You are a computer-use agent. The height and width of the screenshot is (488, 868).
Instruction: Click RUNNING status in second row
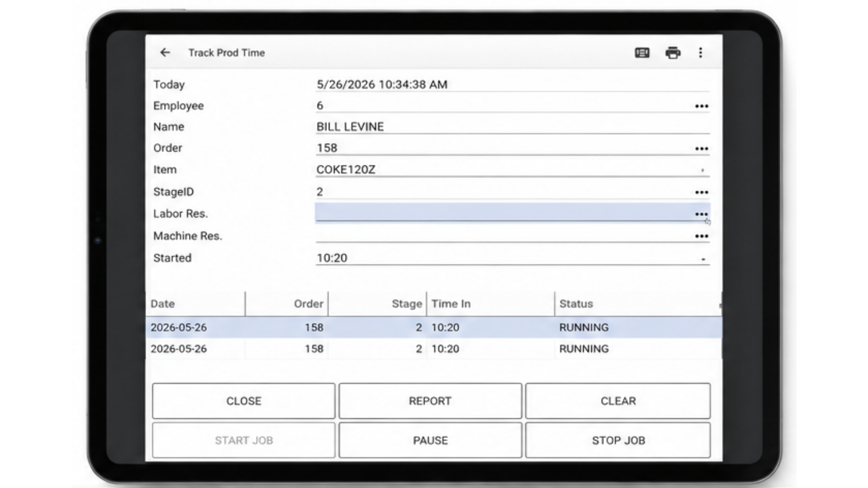pos(584,349)
